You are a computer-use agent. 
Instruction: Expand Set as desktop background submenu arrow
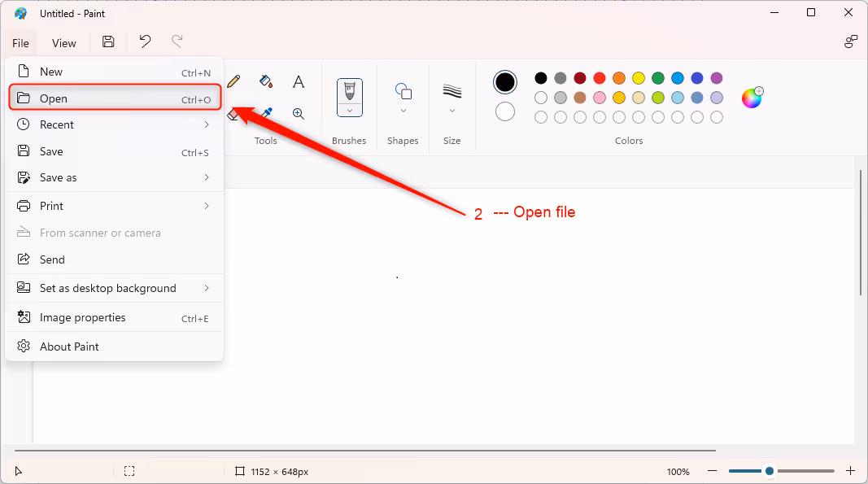pyautogui.click(x=207, y=288)
